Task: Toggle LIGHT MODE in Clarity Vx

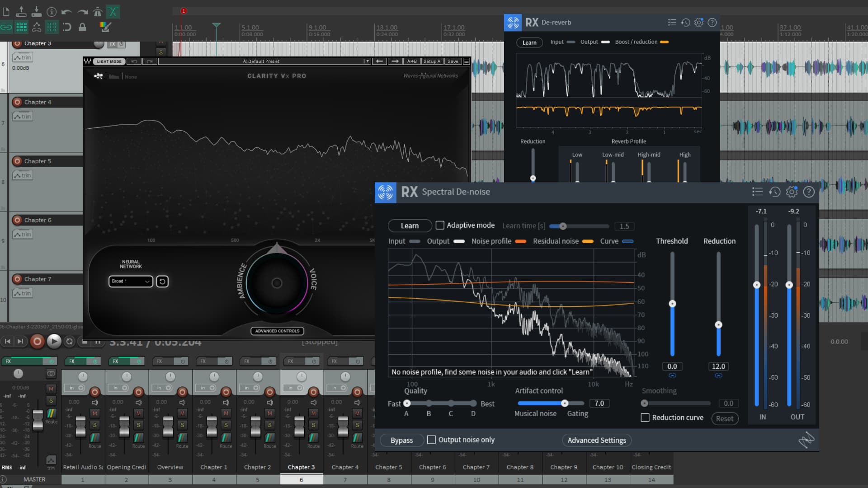Action: 109,61
